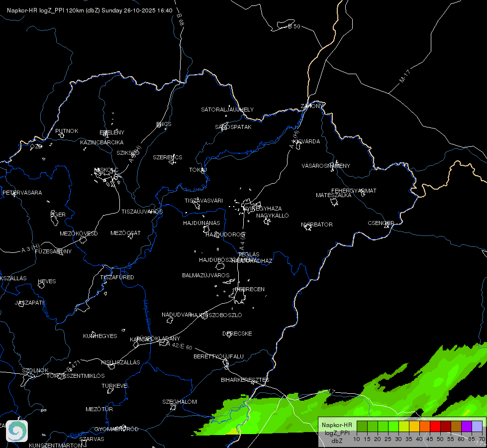The image size is (487, 448).
Task: Click the TÖRÖKSZENTMIKLÓS label
Action: [x=76, y=376]
